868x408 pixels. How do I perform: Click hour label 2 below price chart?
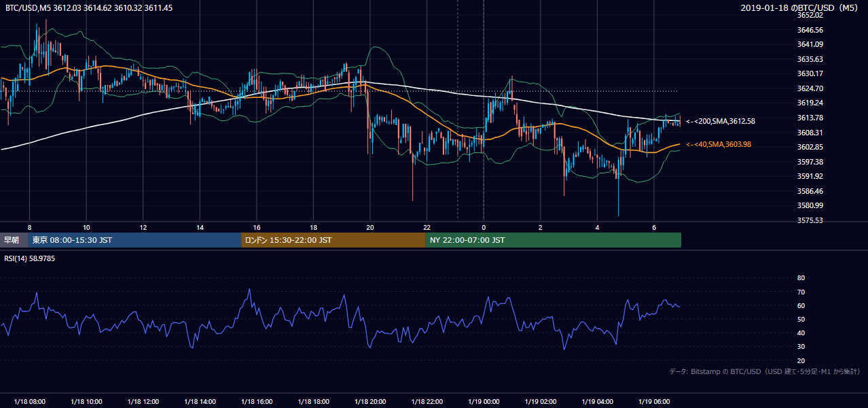click(x=540, y=227)
